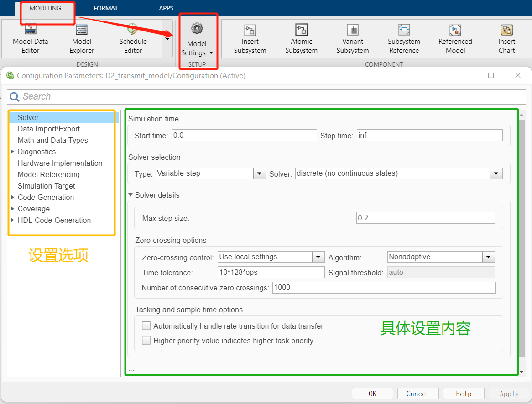Switch to the MODELING tab
This screenshot has height=404, width=532.
[45, 8]
